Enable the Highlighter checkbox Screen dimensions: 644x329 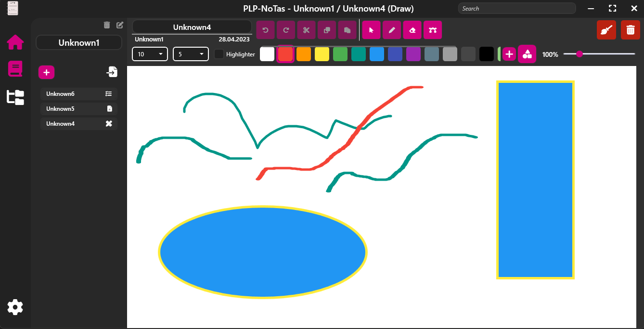click(219, 54)
